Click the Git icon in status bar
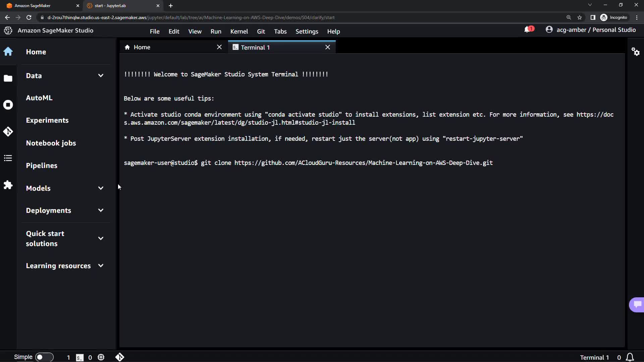Screen dimensions: 644x362 [120, 357]
